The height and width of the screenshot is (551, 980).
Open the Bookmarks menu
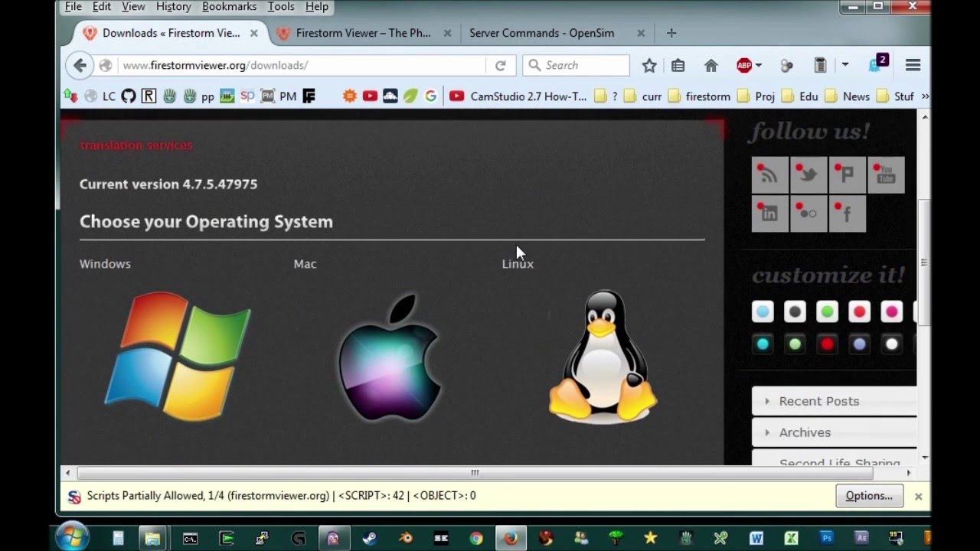229,7
